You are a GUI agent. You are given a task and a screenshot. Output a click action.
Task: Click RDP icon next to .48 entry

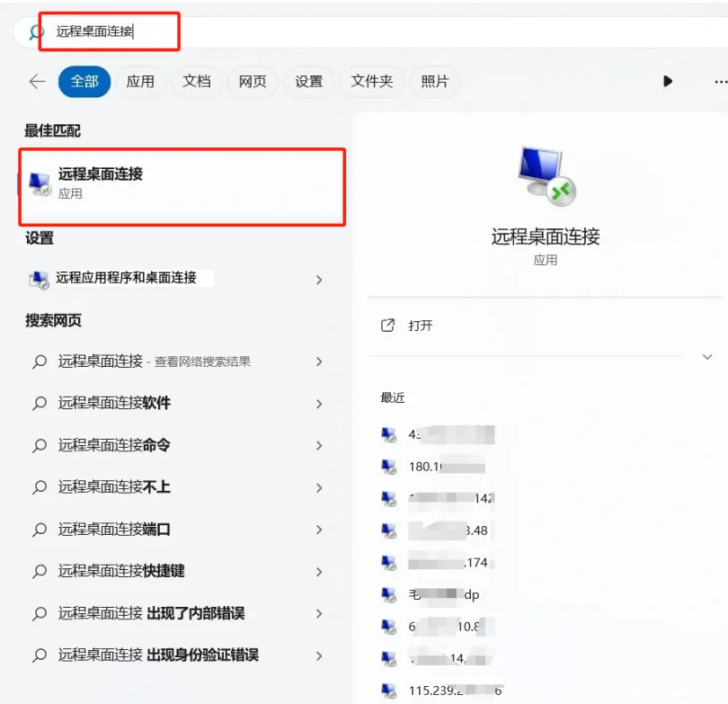pos(388,530)
